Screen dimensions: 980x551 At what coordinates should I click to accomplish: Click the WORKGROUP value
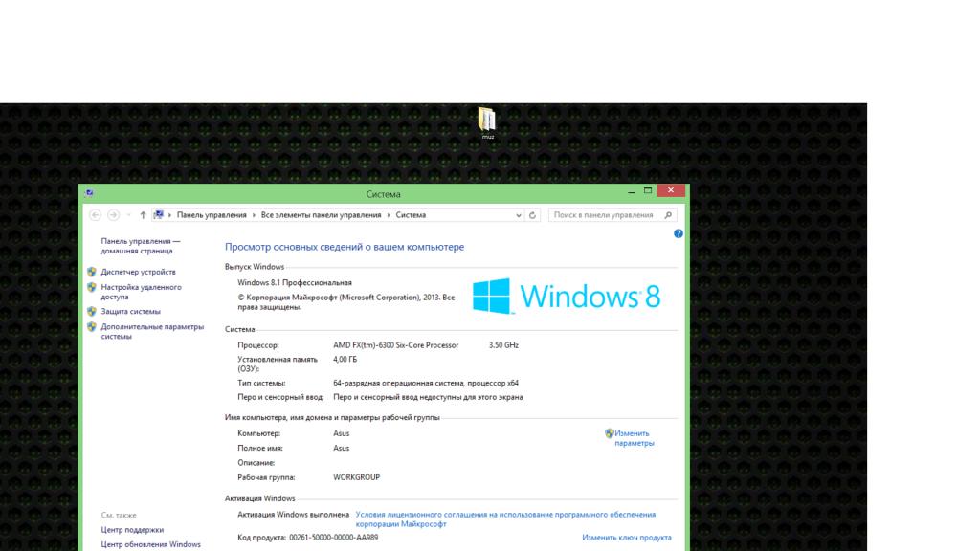(x=356, y=477)
